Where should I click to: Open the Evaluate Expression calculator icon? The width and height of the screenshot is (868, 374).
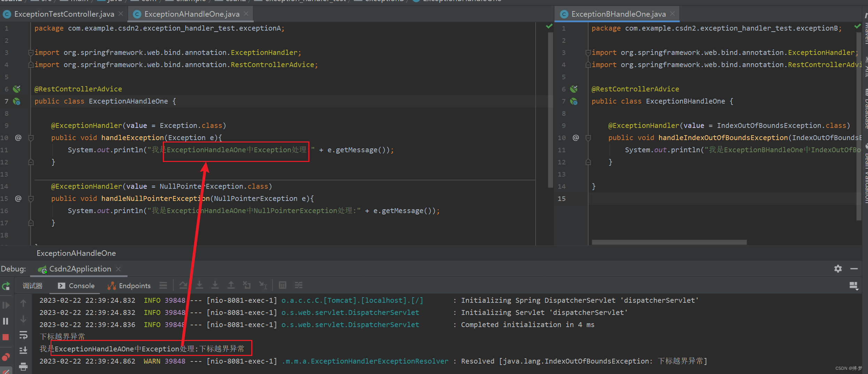283,285
